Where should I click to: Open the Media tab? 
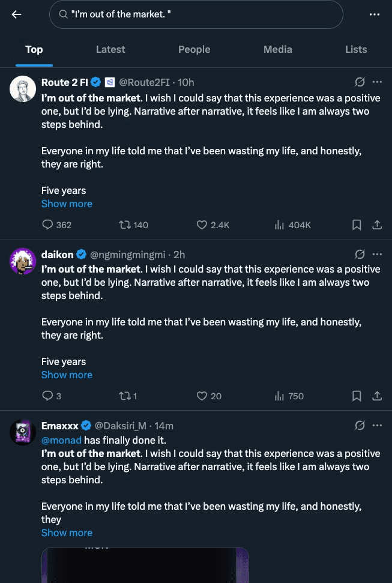click(277, 49)
